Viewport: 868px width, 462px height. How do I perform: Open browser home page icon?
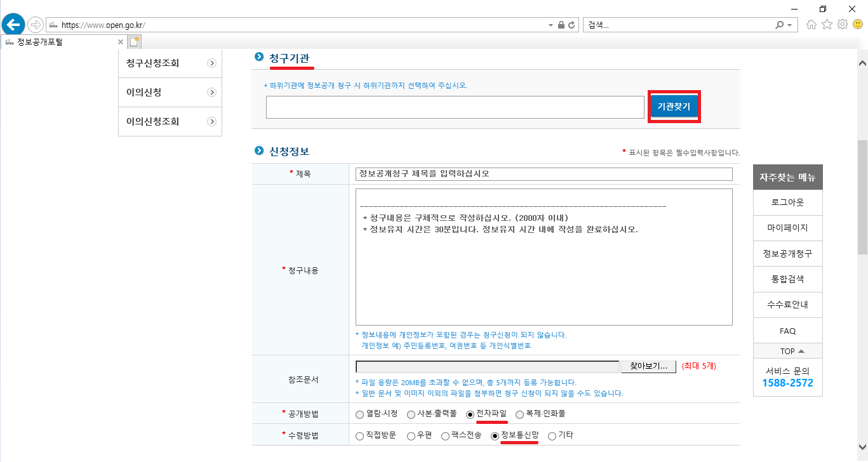coord(811,25)
